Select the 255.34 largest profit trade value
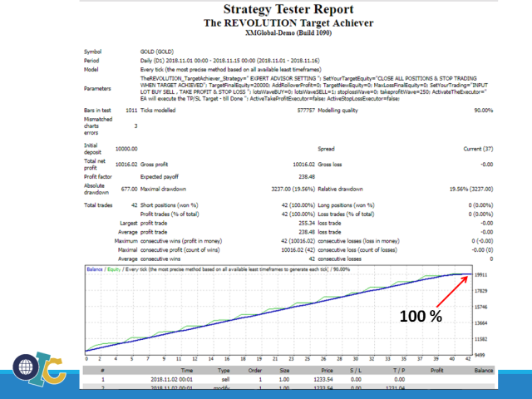532x399 pixels. pyautogui.click(x=307, y=223)
